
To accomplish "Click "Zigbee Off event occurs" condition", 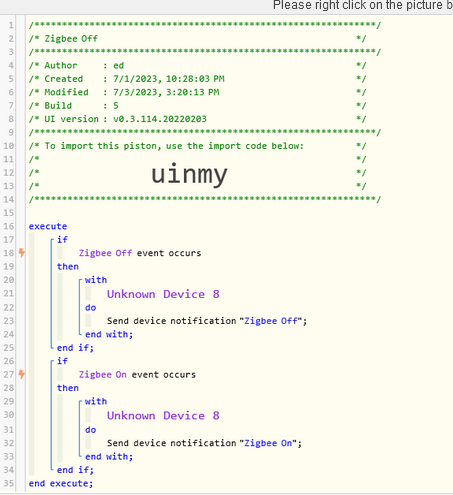I will [x=140, y=253].
